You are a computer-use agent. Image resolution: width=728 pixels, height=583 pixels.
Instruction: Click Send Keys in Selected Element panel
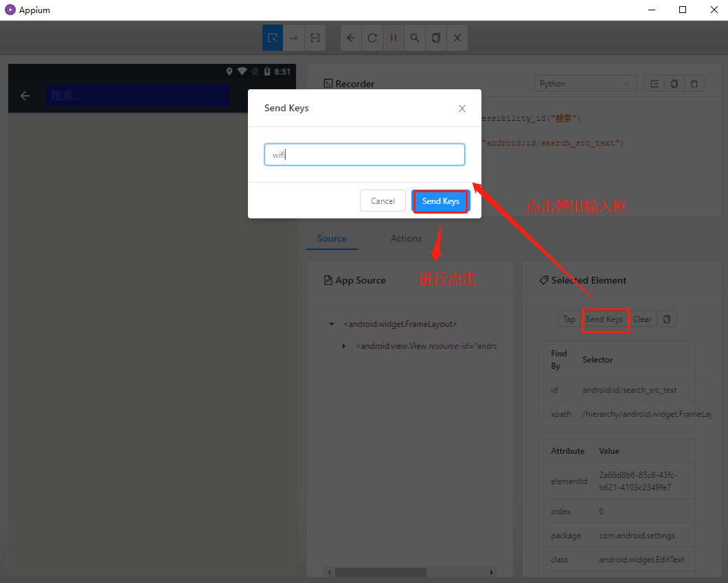tap(604, 319)
